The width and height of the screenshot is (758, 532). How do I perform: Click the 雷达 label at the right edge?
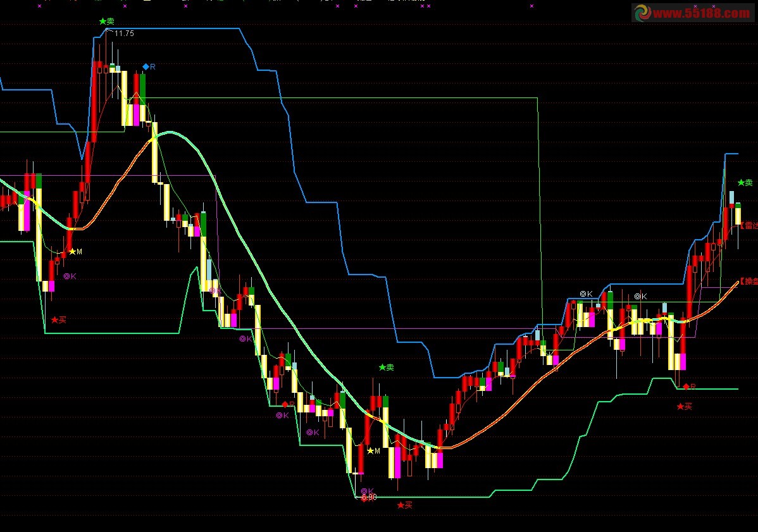pyautogui.click(x=749, y=225)
